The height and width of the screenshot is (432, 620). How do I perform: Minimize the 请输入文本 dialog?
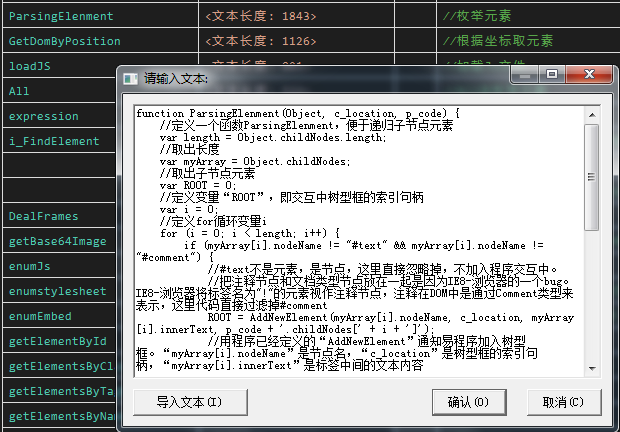click(x=525, y=75)
